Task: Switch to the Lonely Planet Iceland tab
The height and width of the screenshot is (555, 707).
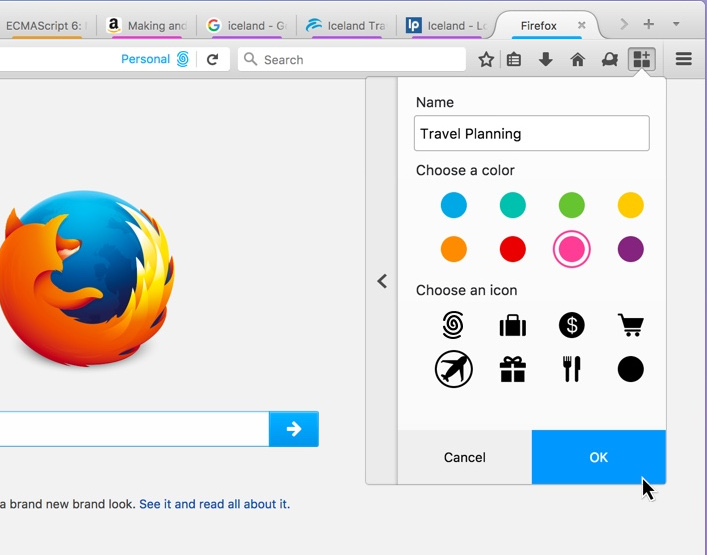Action: coord(446,26)
